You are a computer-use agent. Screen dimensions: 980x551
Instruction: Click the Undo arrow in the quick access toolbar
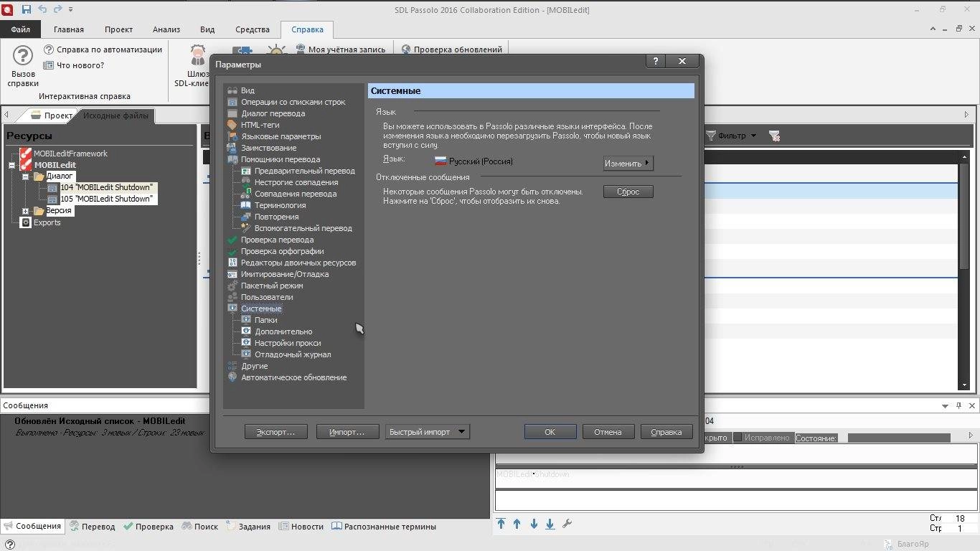42,9
